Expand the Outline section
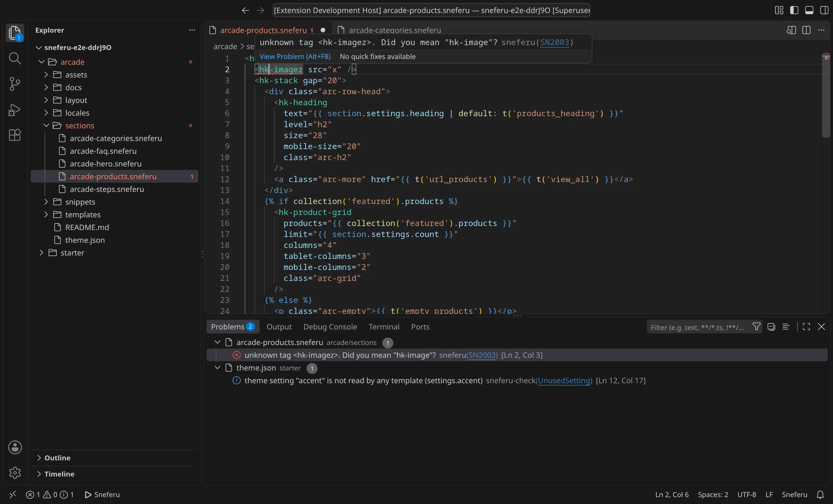 (x=58, y=458)
